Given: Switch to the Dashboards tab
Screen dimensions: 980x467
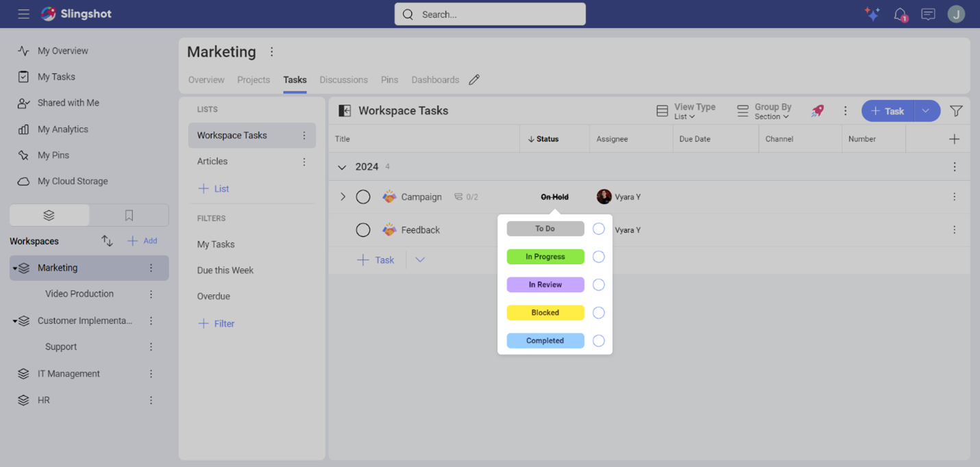Looking at the screenshot, I should 435,79.
